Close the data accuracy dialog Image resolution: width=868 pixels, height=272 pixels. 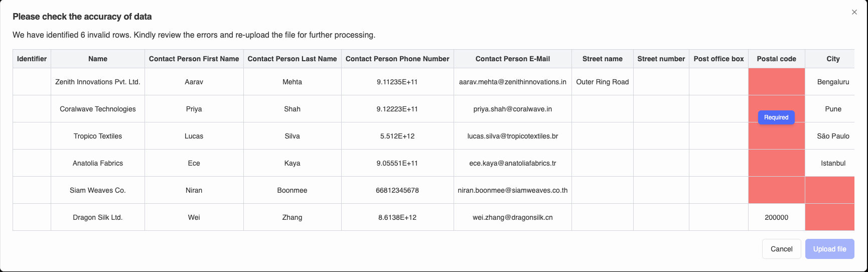point(854,12)
